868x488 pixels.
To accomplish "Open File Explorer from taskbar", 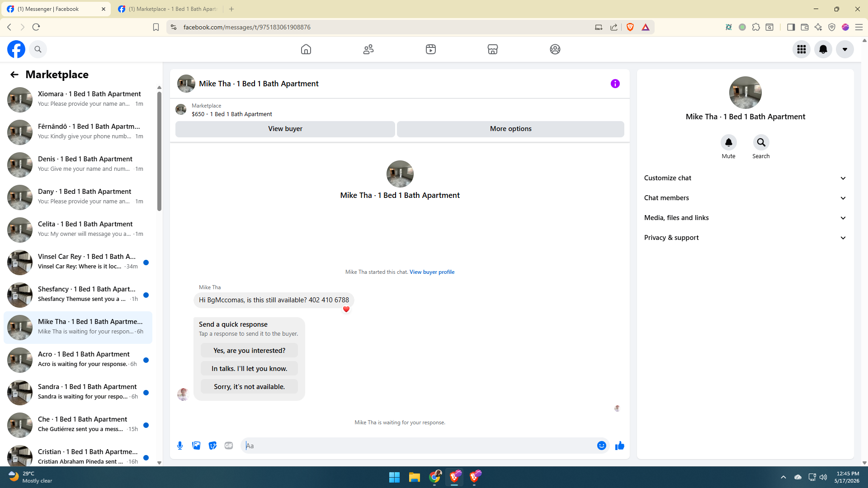I will [x=415, y=477].
